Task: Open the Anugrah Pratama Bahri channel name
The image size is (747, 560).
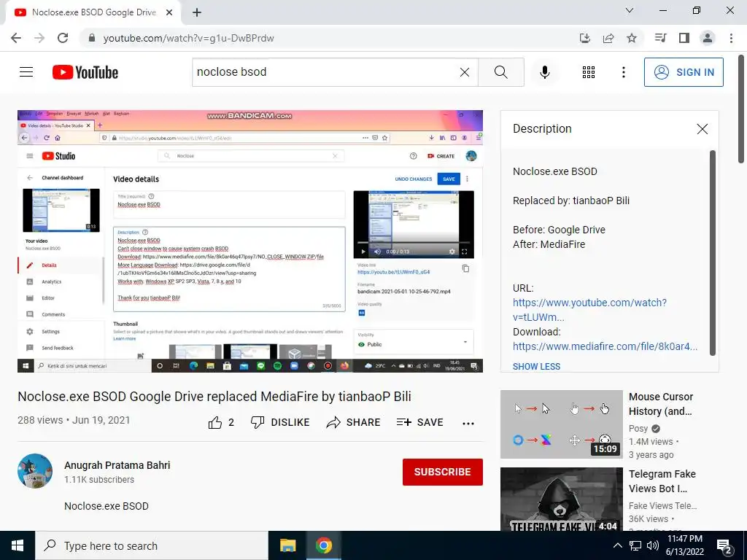Action: coord(117,465)
